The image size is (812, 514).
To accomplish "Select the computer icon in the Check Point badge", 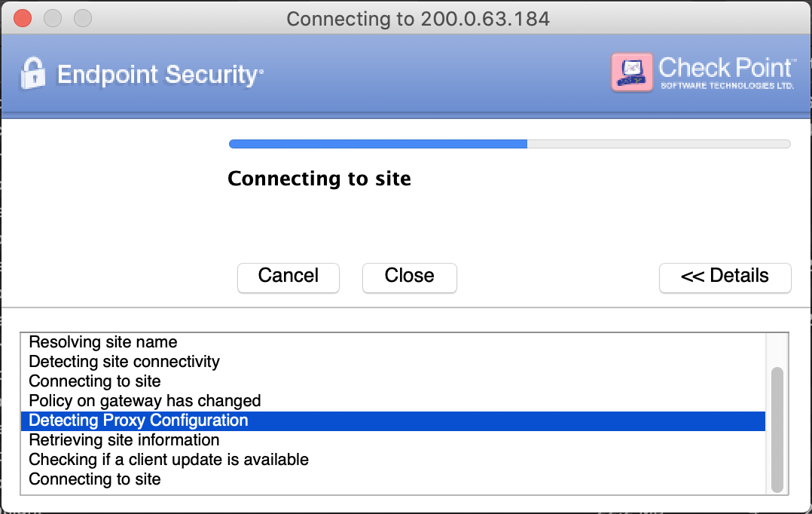I will (x=631, y=71).
